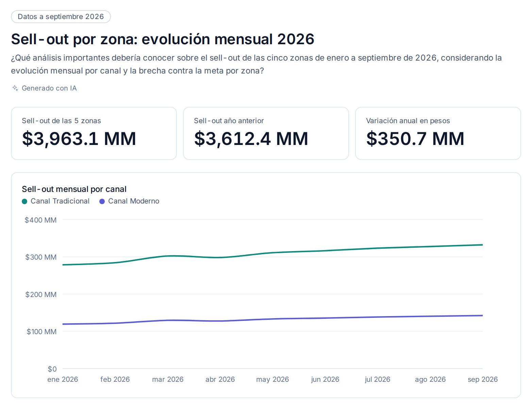Click the feb 2026 axis label
Screen dimensions: 532x409
[x=115, y=379]
